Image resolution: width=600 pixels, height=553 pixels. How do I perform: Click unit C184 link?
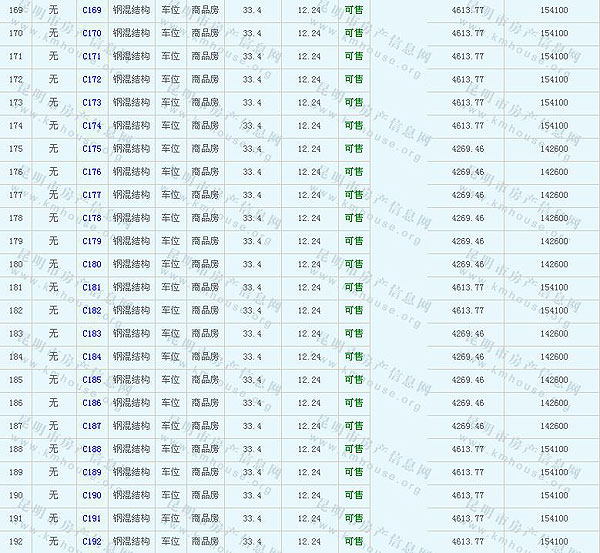[92, 356]
